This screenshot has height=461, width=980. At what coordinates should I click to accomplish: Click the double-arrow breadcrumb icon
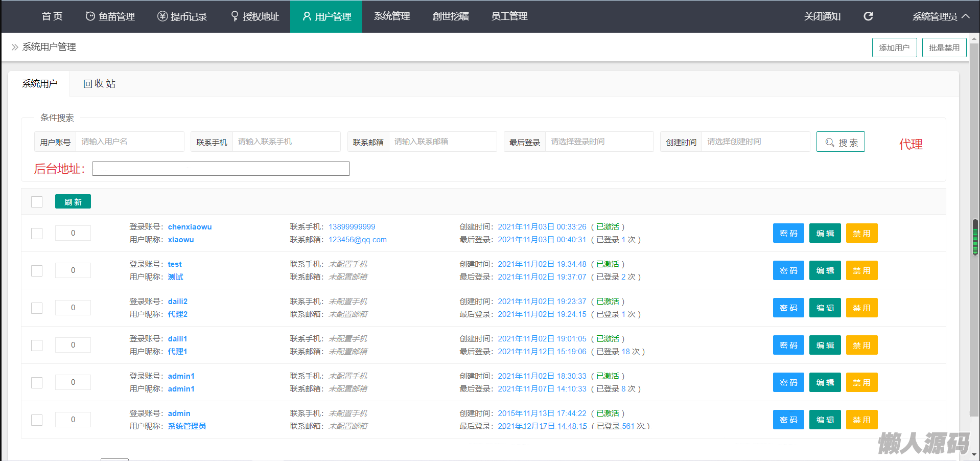coord(15,47)
